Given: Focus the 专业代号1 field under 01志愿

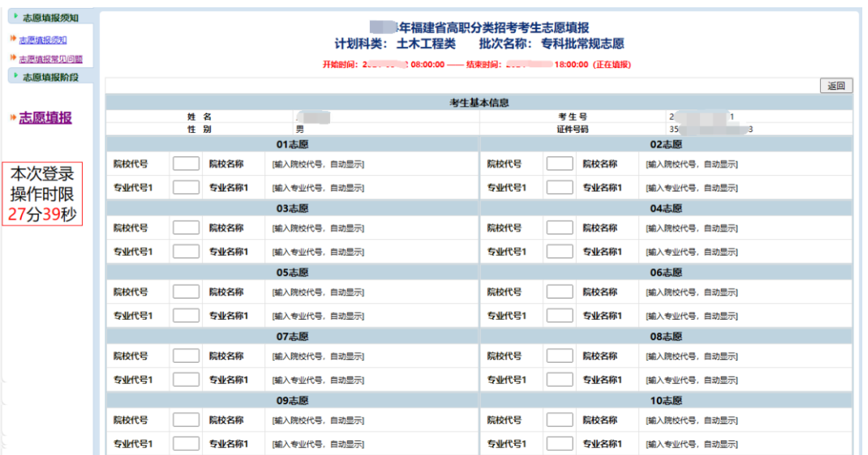Looking at the screenshot, I should point(186,187).
